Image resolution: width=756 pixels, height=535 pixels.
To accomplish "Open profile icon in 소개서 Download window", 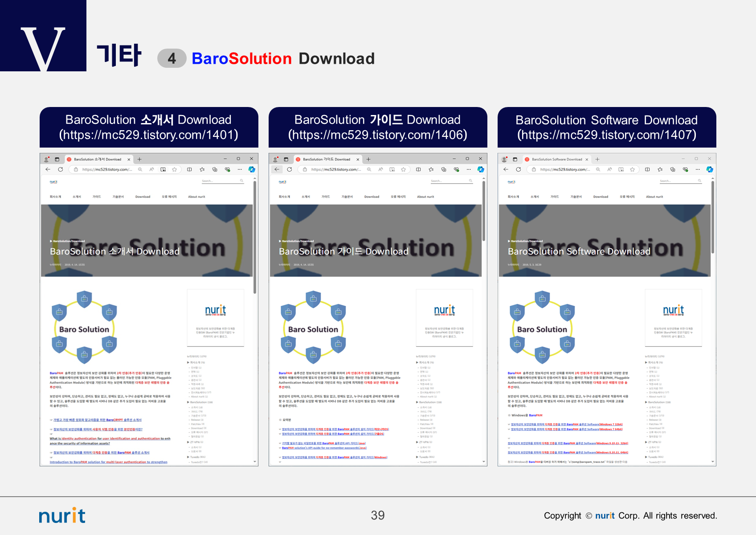I will (x=46, y=159).
